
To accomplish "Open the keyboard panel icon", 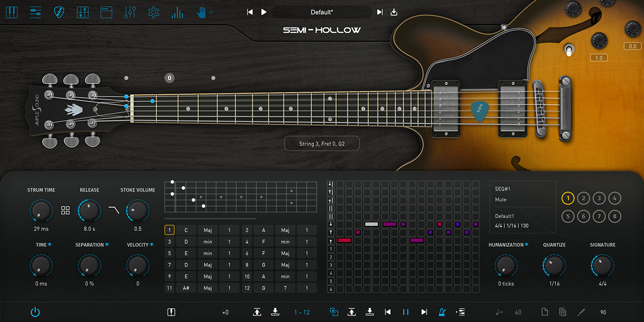I will tap(12, 12).
